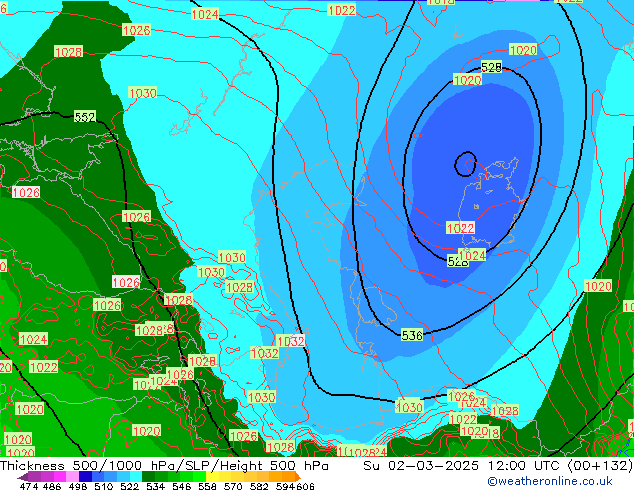The width and height of the screenshot is (634, 490).
Task: Click the date text 'Su 02-03-2025 12:00 UTC'
Action: (463, 465)
